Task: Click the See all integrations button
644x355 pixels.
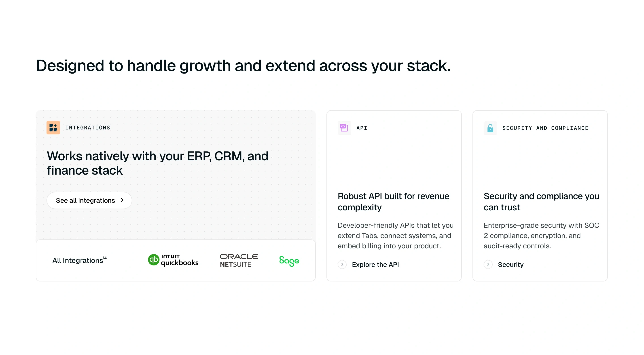Action: coord(89,200)
